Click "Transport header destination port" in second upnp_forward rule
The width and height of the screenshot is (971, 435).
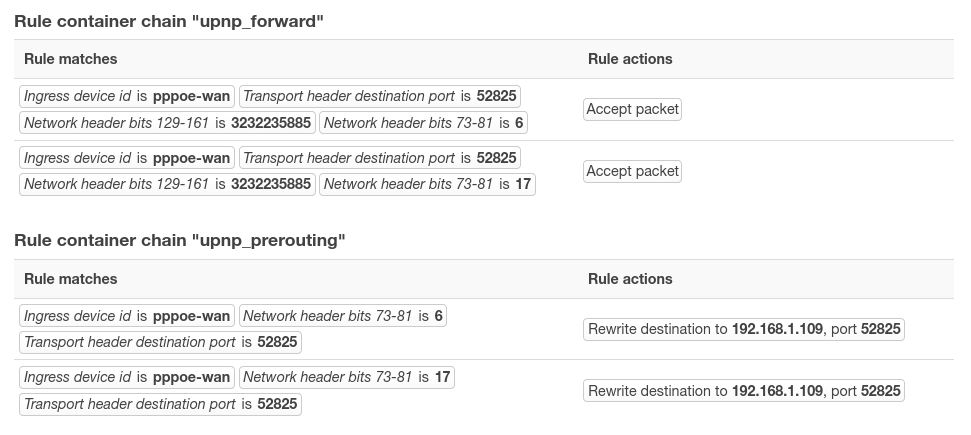point(380,158)
